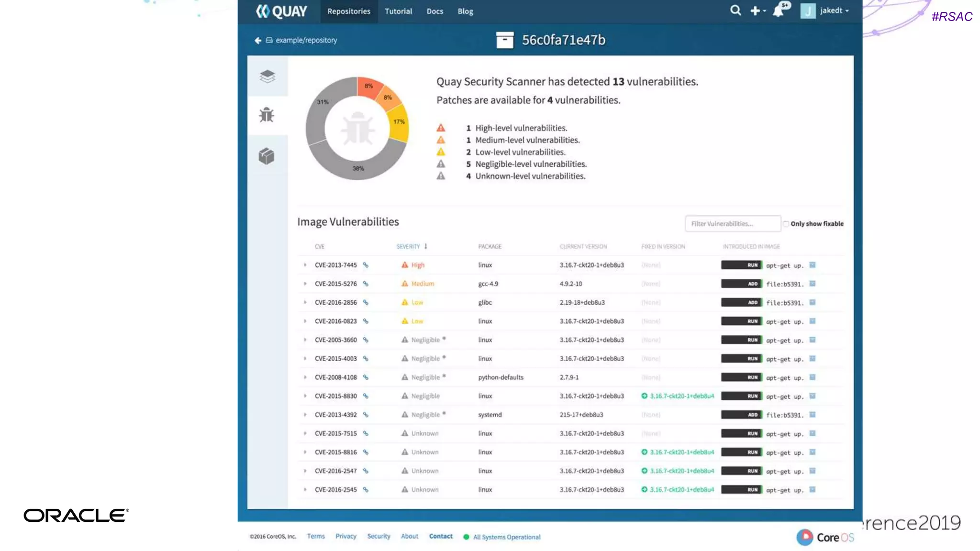Go to Repositories tab

(x=348, y=11)
